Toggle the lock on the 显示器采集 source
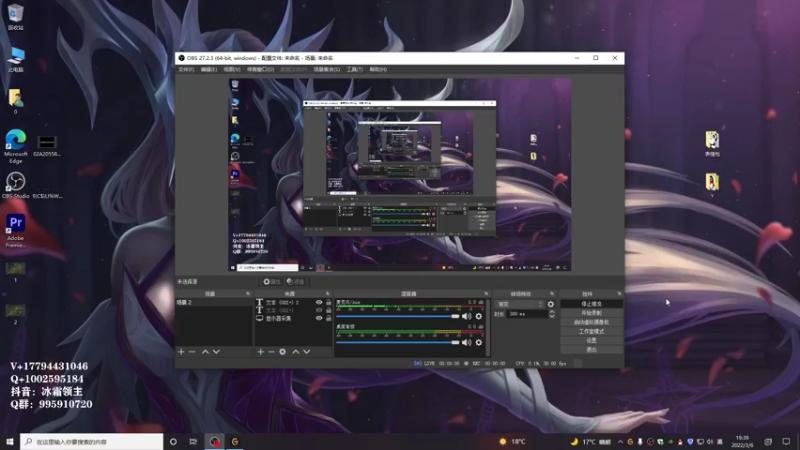Viewport: 800px width, 450px height. click(x=329, y=318)
